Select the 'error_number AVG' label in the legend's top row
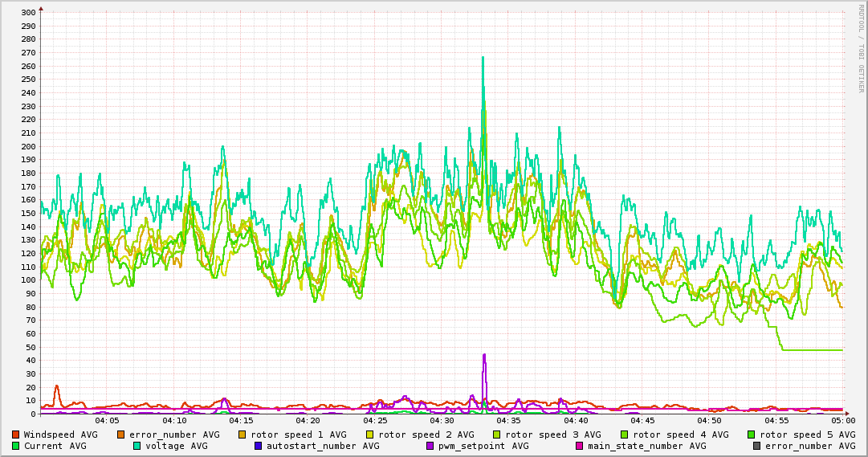This screenshot has height=457, width=868. (174, 435)
